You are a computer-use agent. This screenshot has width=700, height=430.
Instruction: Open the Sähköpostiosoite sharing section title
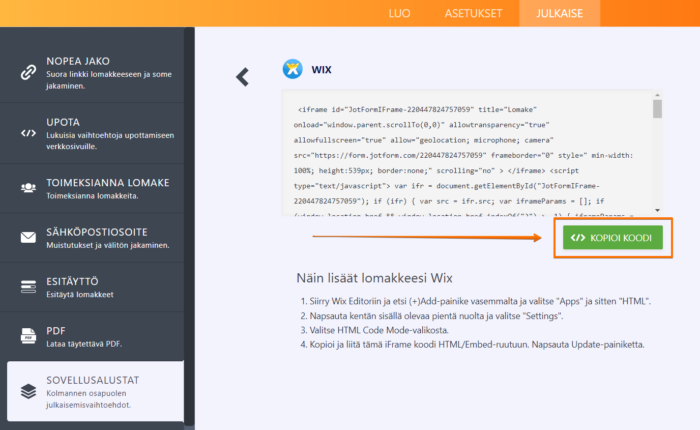coord(96,232)
